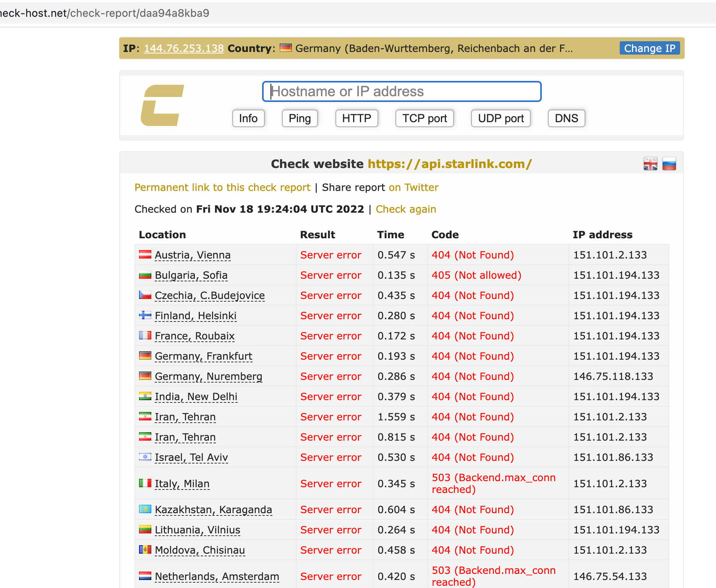The image size is (716, 588).
Task: Click the Check again link
Action: [406, 209]
